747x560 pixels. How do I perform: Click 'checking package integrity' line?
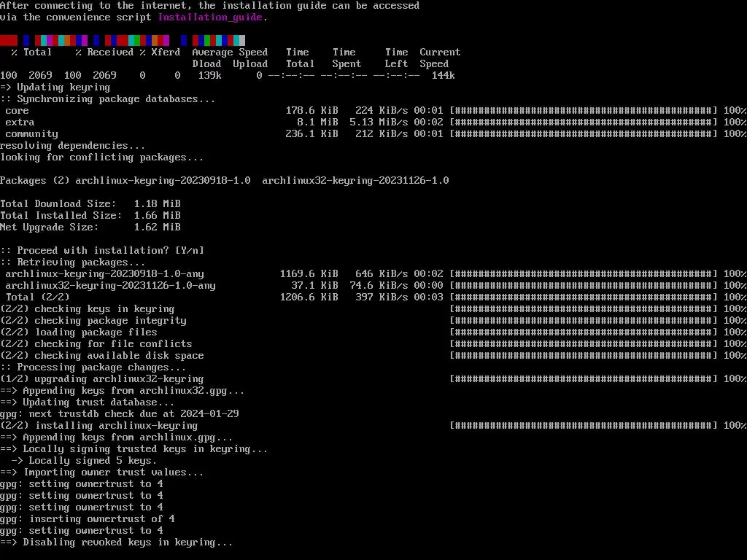point(93,321)
